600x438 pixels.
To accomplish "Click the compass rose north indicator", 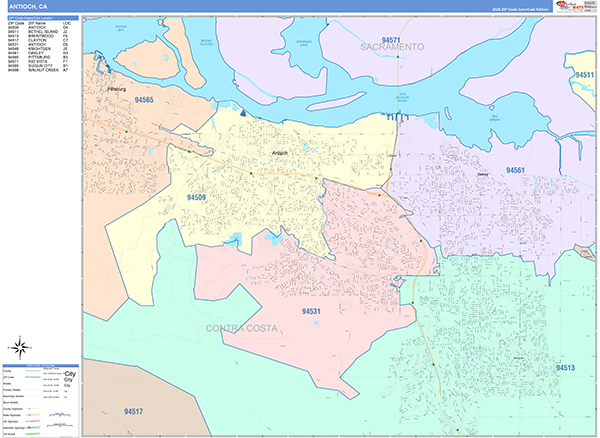I will click(20, 348).
